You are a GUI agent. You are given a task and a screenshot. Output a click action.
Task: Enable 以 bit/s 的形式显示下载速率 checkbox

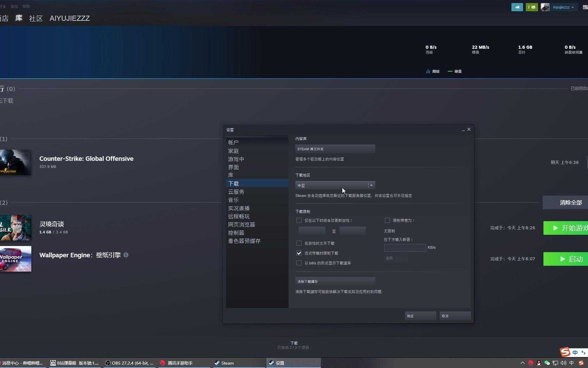[x=299, y=263]
